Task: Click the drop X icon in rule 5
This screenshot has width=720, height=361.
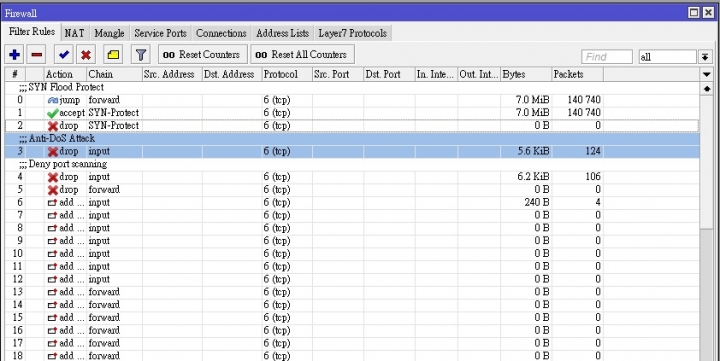Action: pos(53,190)
